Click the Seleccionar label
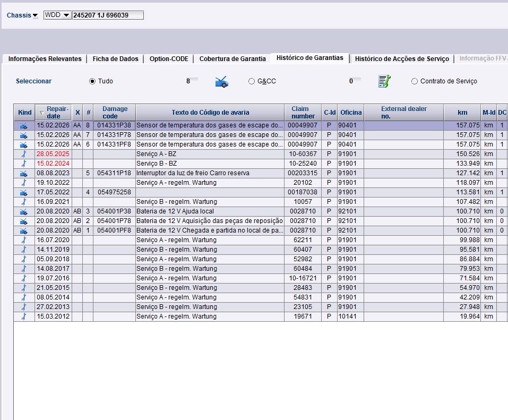 (33, 81)
